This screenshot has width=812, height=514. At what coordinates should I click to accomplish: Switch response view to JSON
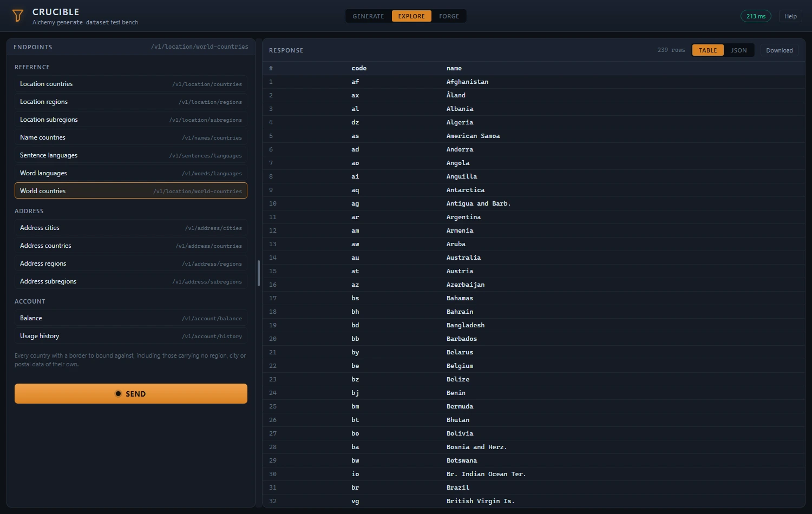pyautogui.click(x=739, y=50)
